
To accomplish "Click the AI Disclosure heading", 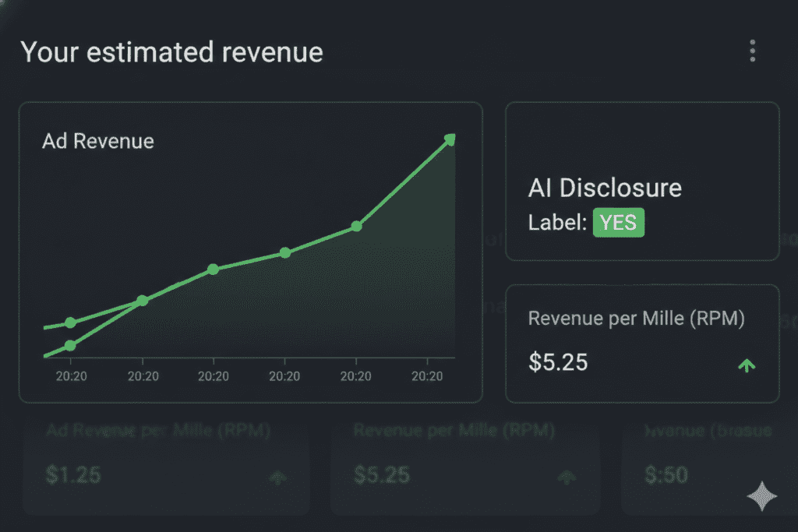I will pos(605,188).
